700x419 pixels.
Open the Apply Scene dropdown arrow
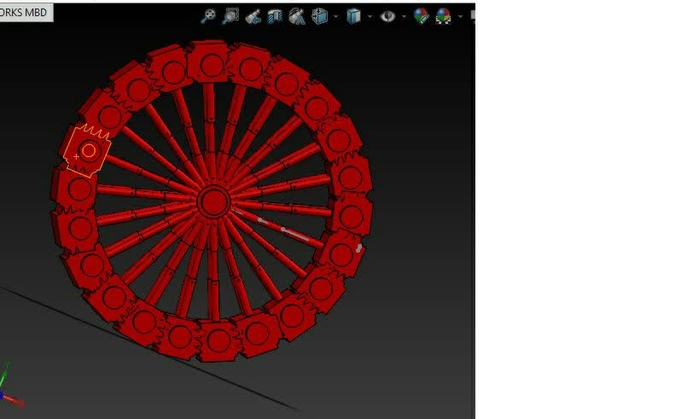(460, 16)
